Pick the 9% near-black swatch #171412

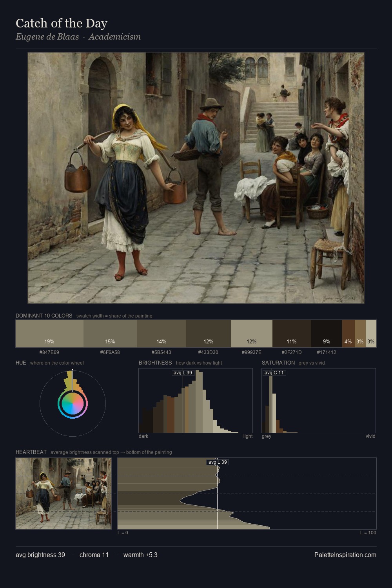327,334
